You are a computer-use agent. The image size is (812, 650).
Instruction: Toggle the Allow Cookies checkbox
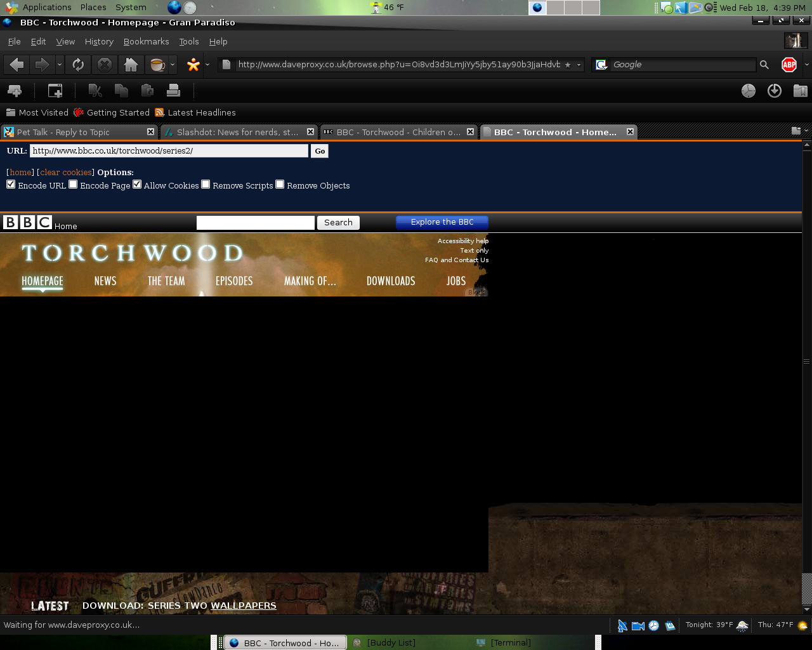[x=137, y=184]
